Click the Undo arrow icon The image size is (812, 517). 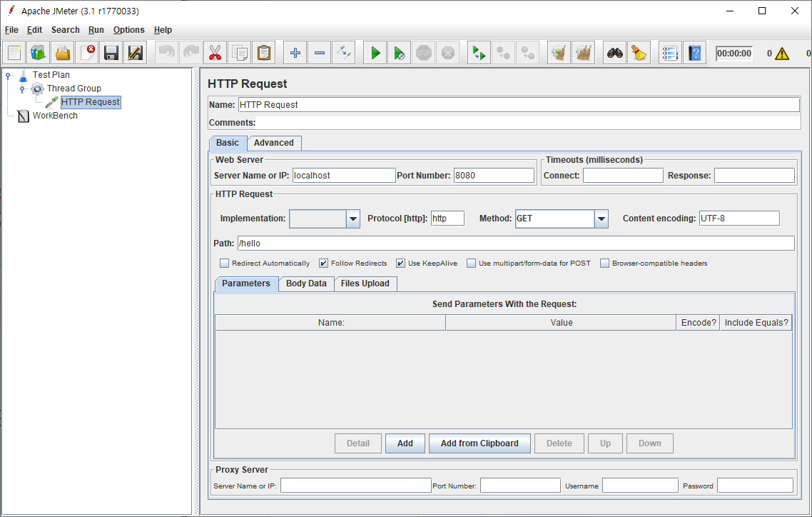pyautogui.click(x=167, y=53)
